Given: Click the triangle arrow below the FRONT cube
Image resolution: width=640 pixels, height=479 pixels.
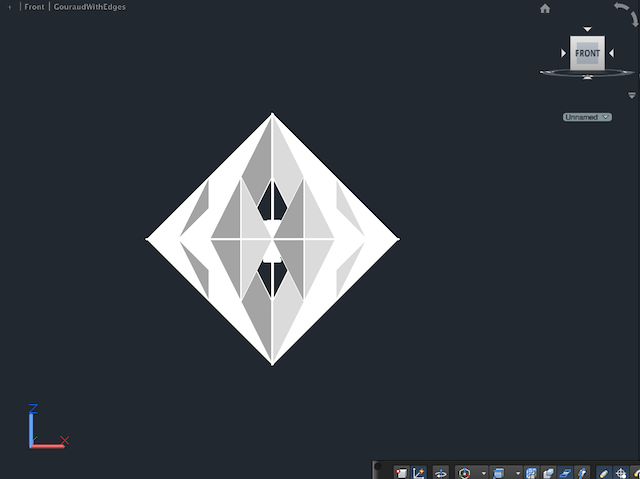Looking at the screenshot, I should pos(587,77).
